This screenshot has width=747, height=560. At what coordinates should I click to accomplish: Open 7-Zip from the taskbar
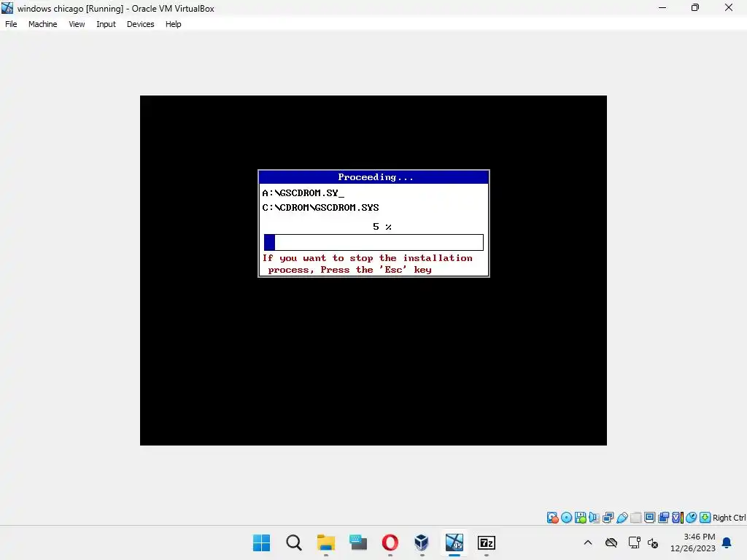(x=486, y=542)
